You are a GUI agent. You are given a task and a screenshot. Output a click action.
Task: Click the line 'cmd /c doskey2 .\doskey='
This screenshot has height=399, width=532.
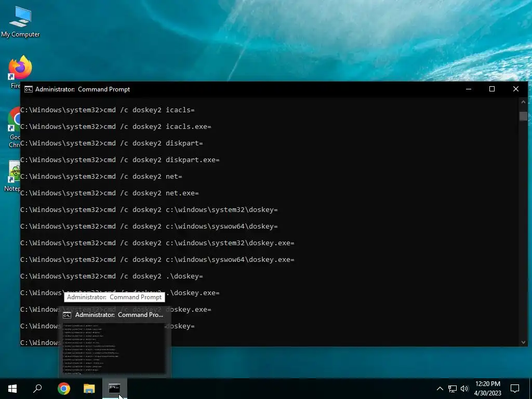[x=153, y=276]
